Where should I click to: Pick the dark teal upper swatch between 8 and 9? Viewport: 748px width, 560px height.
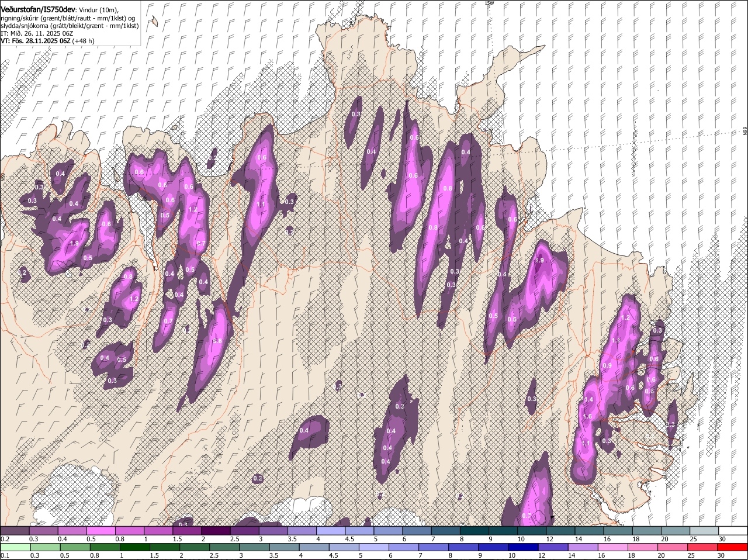(475, 530)
